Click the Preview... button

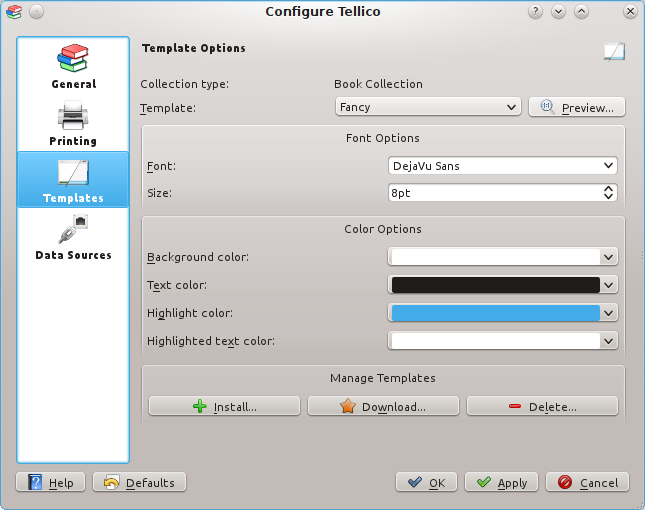coord(577,107)
